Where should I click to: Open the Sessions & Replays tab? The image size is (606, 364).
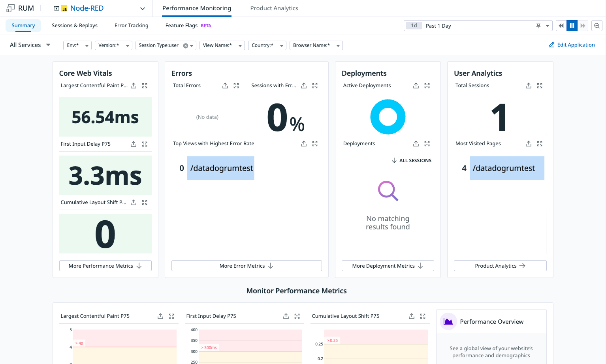tap(75, 26)
